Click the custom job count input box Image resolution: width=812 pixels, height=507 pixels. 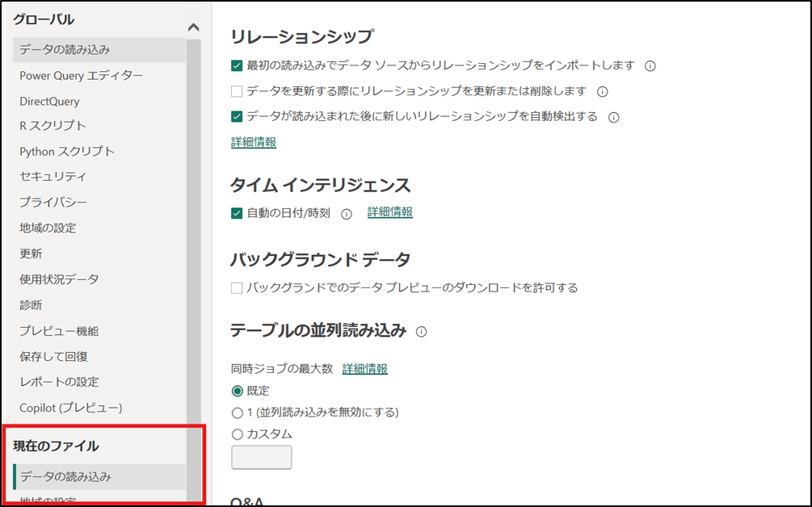pyautogui.click(x=261, y=457)
